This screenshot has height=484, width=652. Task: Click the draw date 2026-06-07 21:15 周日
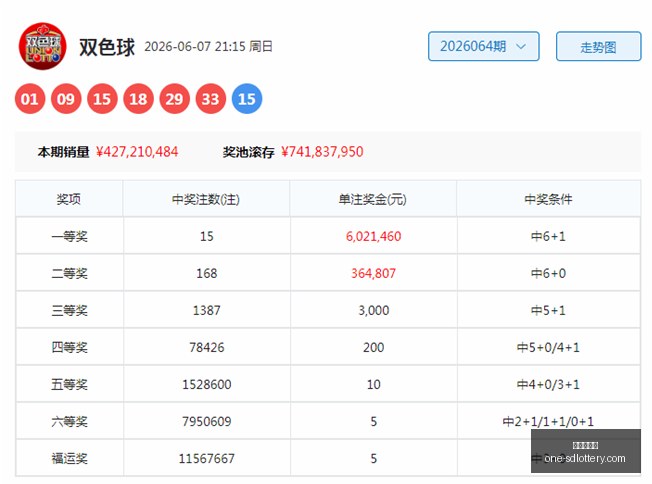point(208,47)
